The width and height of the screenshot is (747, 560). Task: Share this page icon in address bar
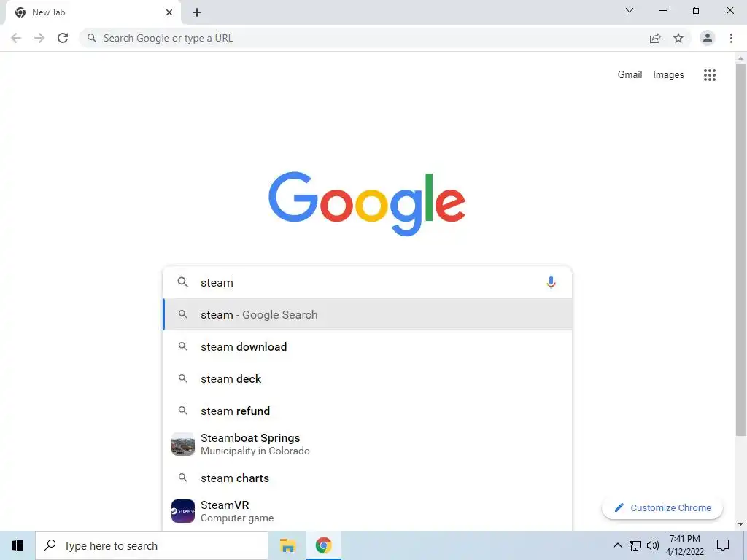655,38
